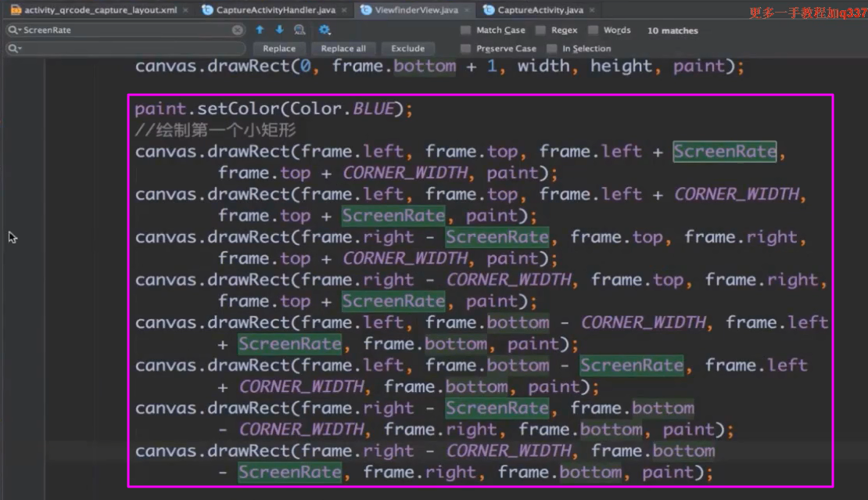Close the CaptureActivity.java tab
The width and height of the screenshot is (868, 500).
tap(591, 10)
